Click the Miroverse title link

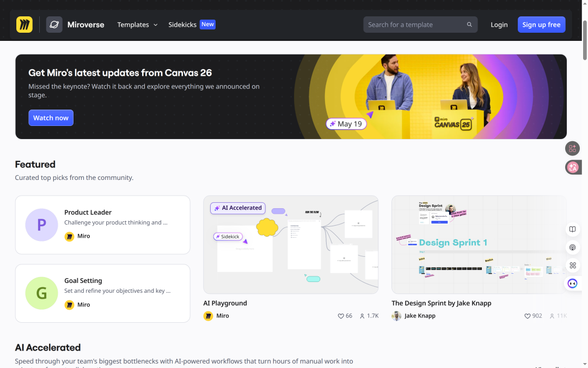coord(86,25)
